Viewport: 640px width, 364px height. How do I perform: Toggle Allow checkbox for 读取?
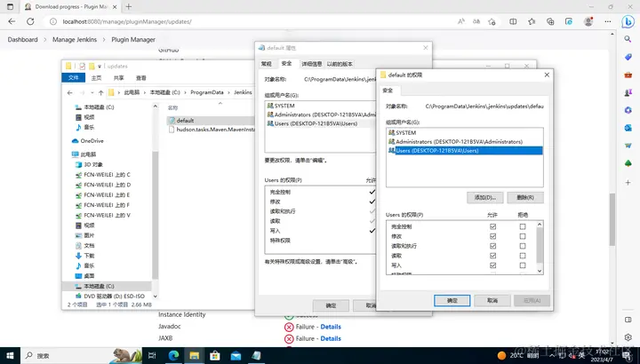point(492,256)
